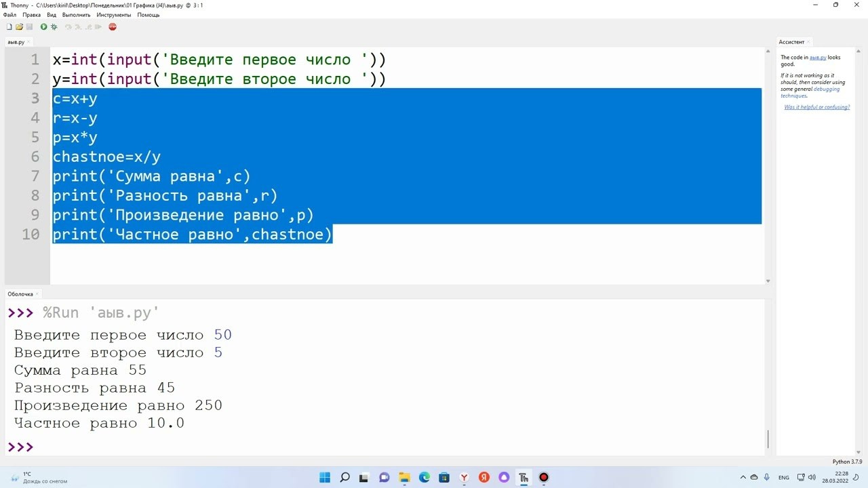The image size is (868, 488).
Task: Click the Resume execution toolbar icon
Action: (x=98, y=27)
